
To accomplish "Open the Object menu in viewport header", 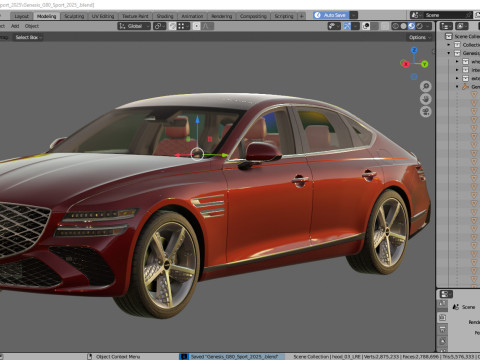I will coord(32,26).
